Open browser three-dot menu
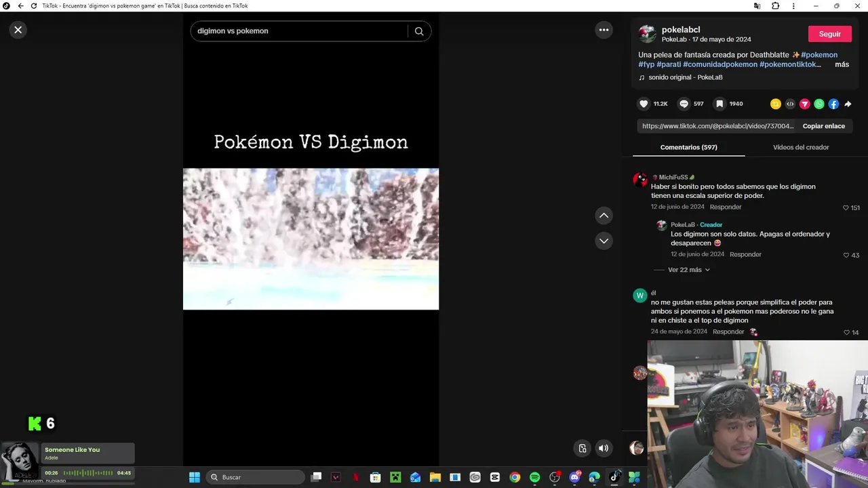The image size is (868, 488). (793, 5)
